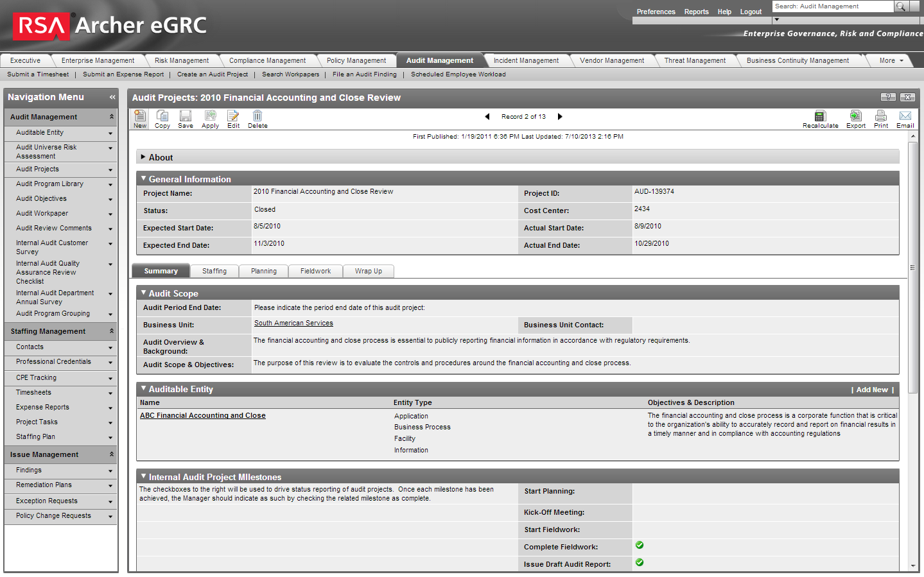Collapse the Audit Scope section
This screenshot has height=577, width=924.
143,293
